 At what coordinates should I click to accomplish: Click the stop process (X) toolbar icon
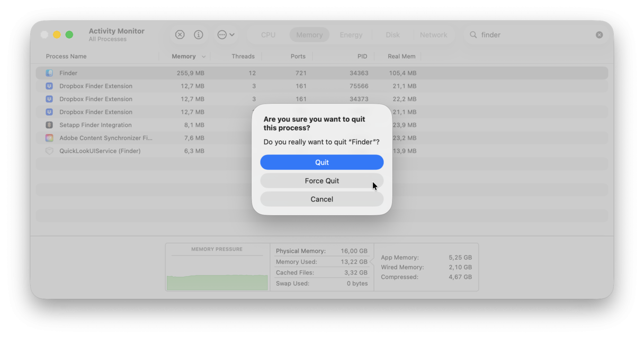tap(180, 34)
